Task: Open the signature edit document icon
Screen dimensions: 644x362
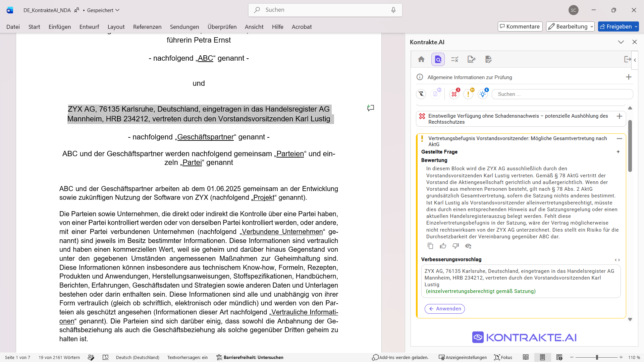Action: [472, 59]
